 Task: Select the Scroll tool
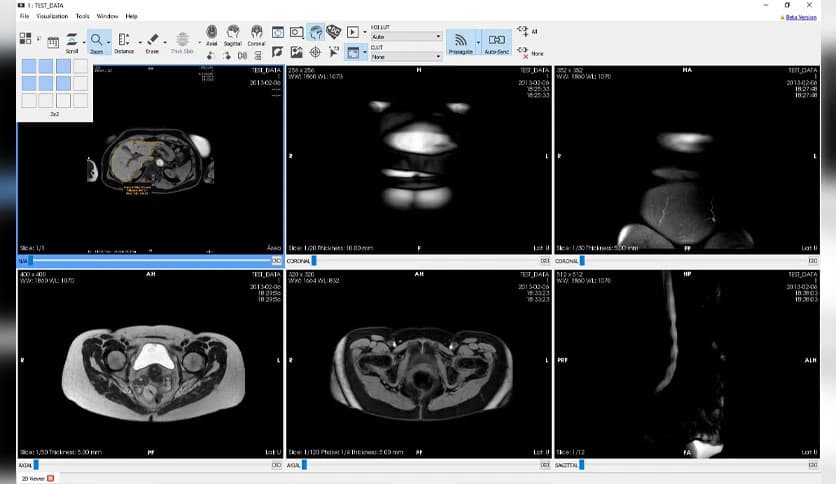point(72,43)
